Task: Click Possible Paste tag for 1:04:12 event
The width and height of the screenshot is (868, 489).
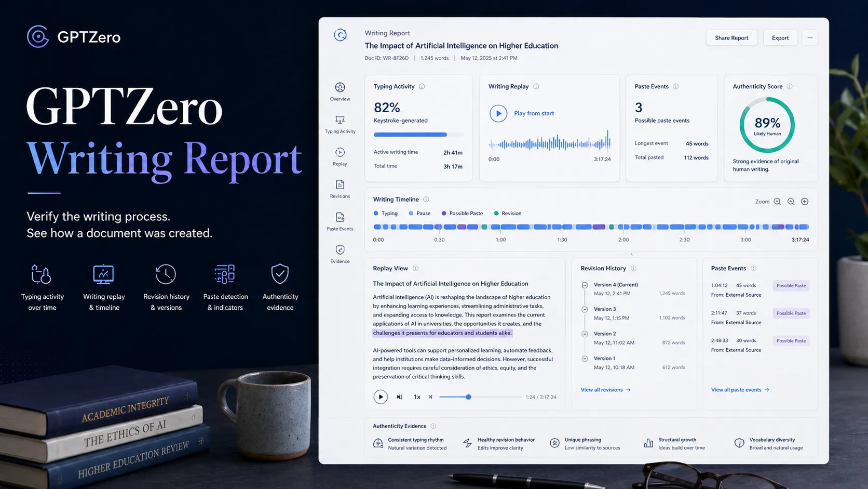Action: (791, 286)
